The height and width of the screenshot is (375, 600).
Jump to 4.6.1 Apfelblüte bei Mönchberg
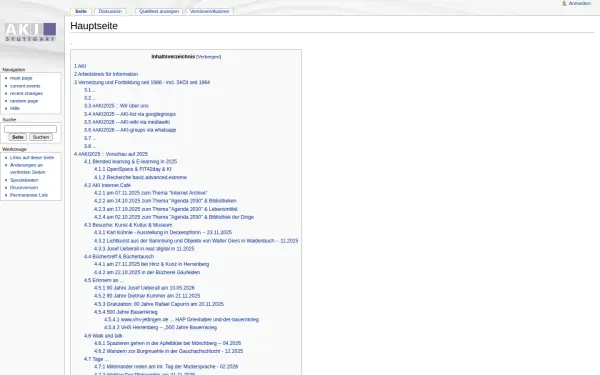coord(168,344)
